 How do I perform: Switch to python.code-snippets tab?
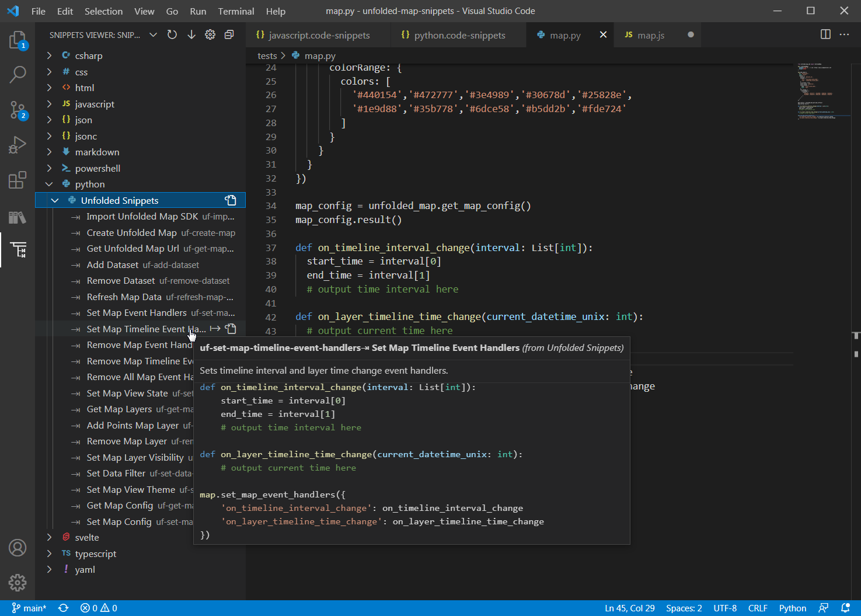point(459,35)
